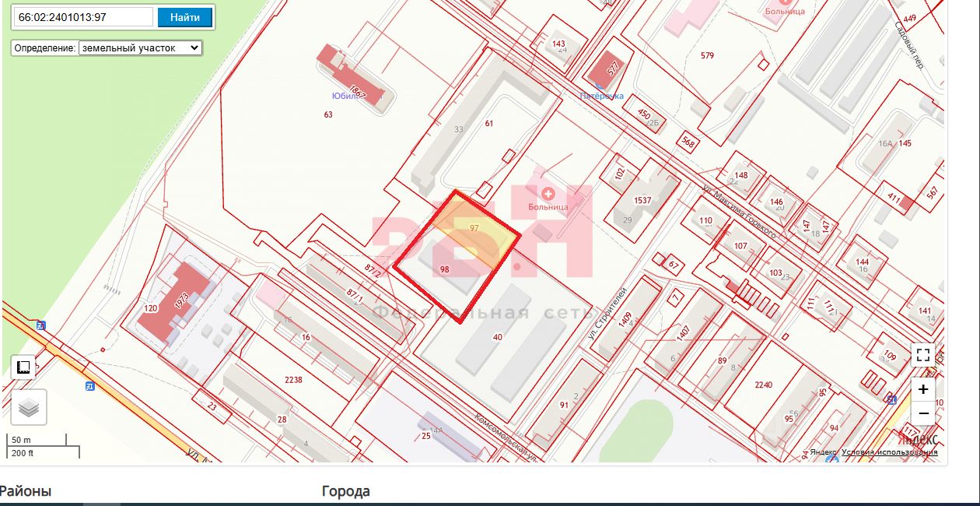Viewport: 980px width, 506px height.
Task: Open the map layers switcher
Action: coord(29,407)
